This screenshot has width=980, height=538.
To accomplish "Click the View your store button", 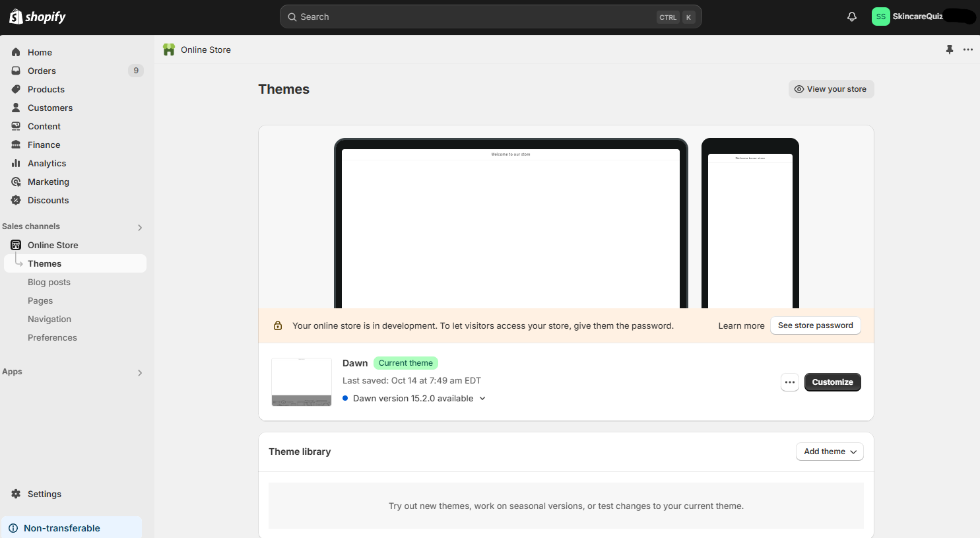I will (831, 89).
